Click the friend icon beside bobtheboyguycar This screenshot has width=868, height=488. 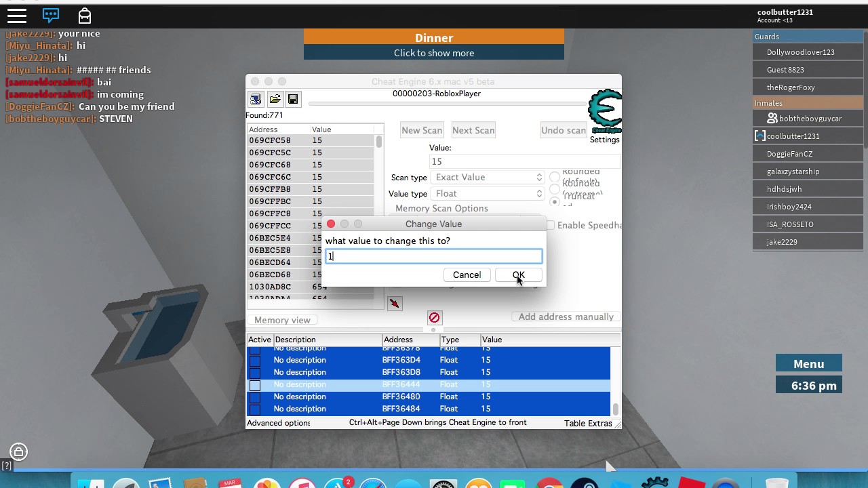click(x=772, y=118)
